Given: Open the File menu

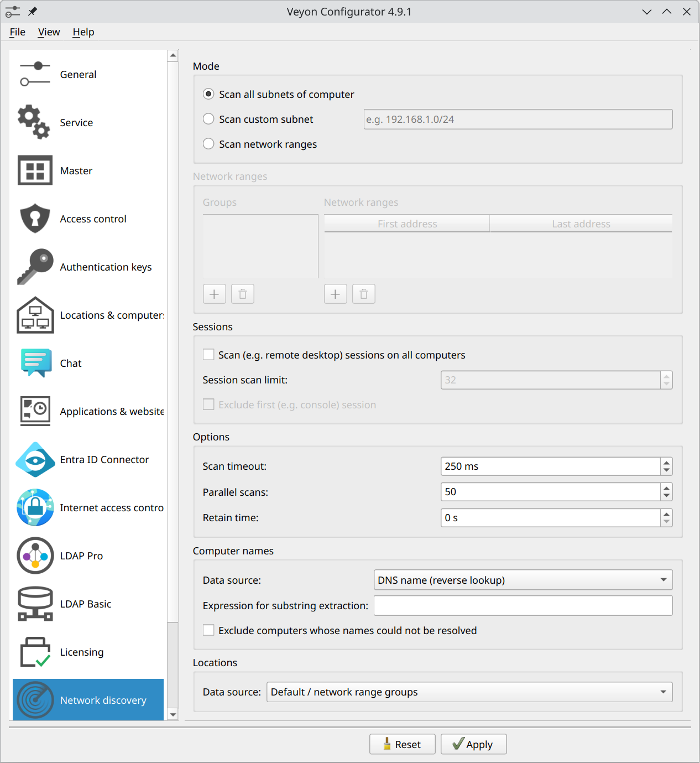Looking at the screenshot, I should coord(18,32).
